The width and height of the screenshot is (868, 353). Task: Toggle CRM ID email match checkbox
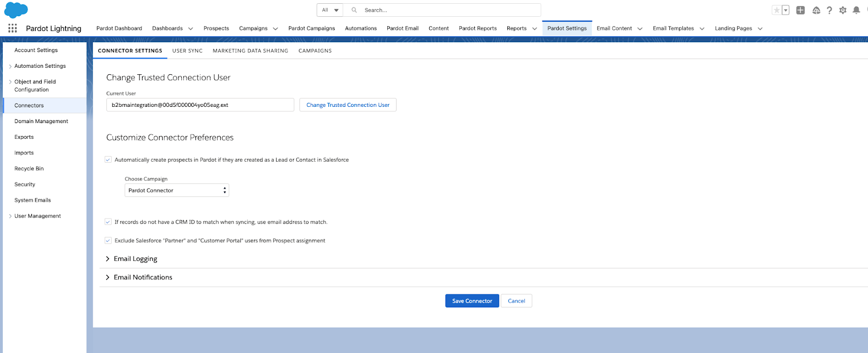(108, 222)
